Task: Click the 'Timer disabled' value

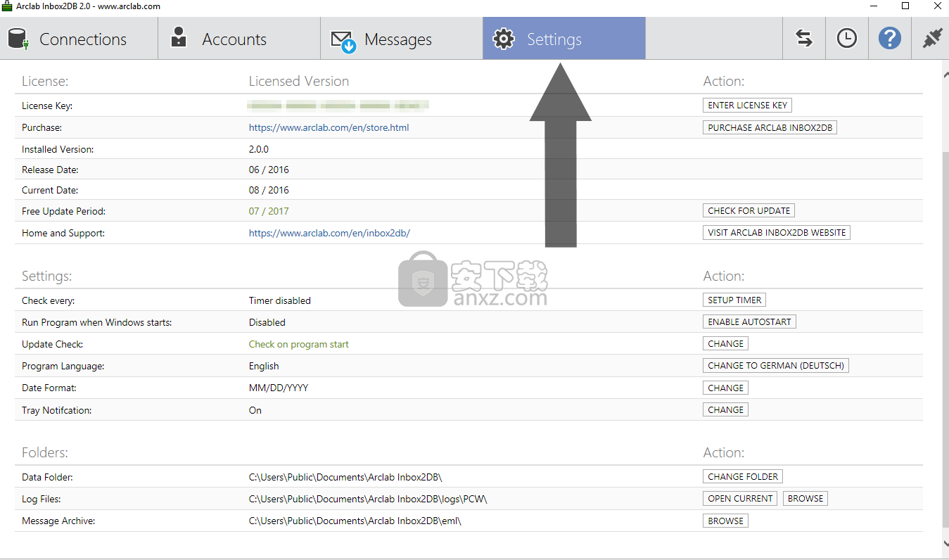Action: [280, 300]
